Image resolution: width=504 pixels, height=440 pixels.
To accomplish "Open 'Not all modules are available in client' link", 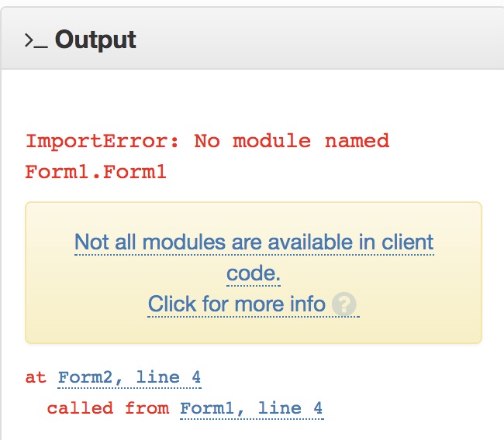I will click(254, 242).
